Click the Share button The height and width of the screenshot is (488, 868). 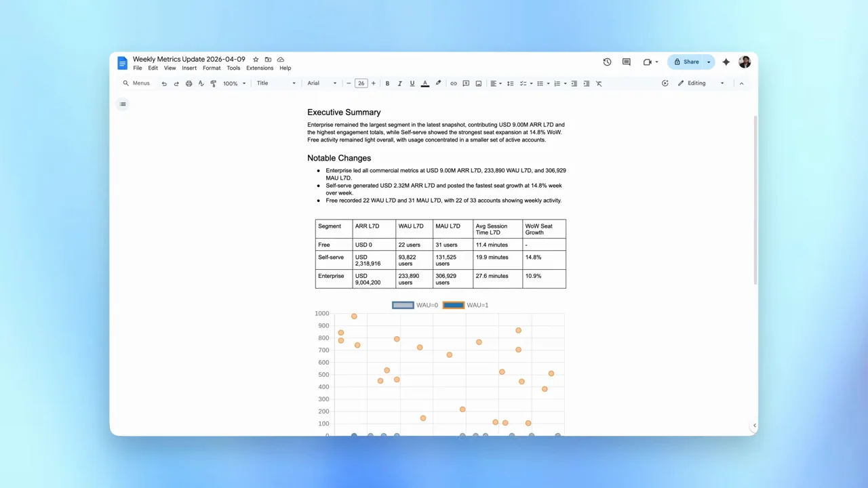tap(686, 62)
